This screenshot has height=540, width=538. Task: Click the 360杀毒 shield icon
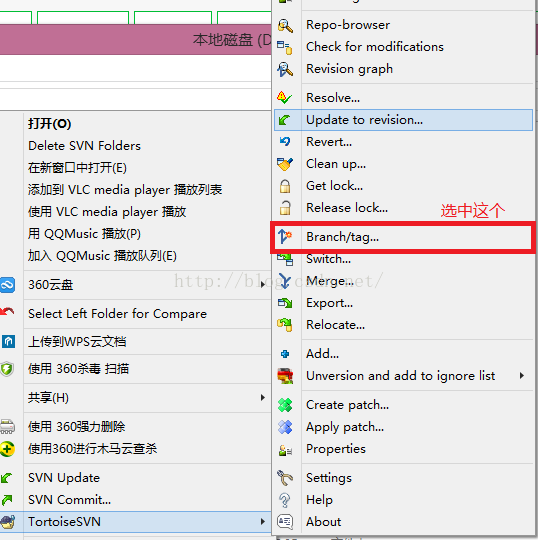pyautogui.click(x=7, y=369)
